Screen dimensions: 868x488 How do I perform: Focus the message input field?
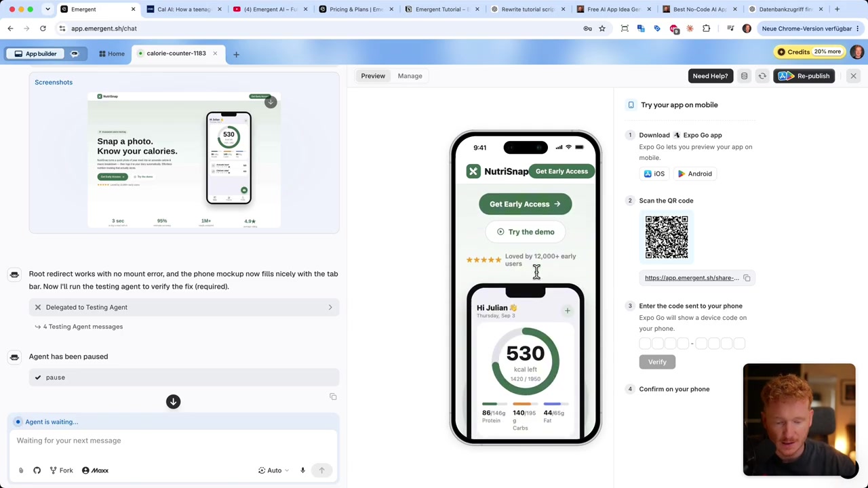tap(173, 441)
